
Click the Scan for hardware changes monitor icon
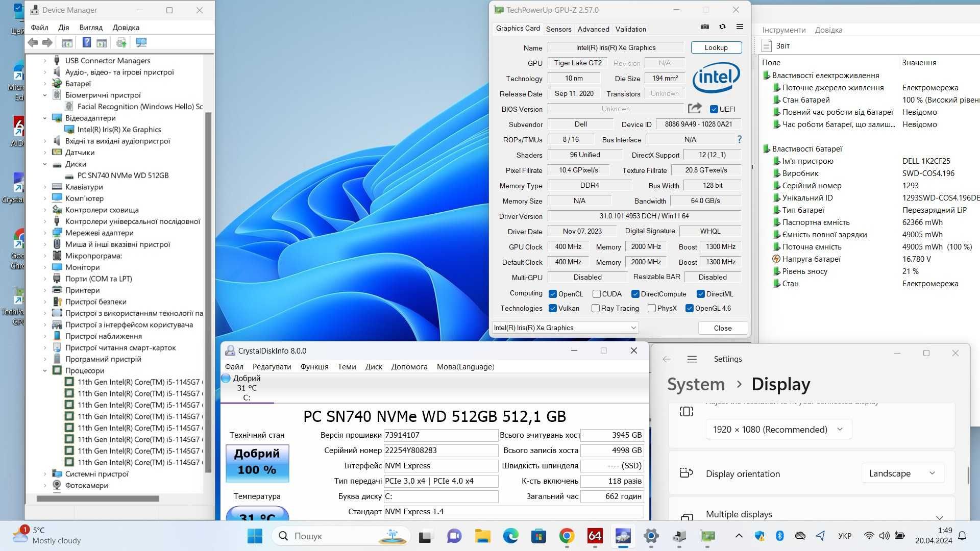pyautogui.click(x=141, y=43)
